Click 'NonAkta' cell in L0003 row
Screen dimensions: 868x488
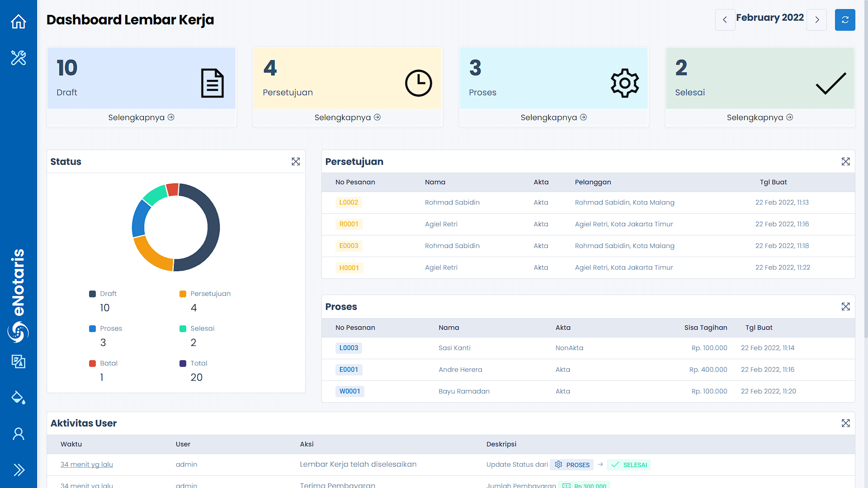pos(569,348)
